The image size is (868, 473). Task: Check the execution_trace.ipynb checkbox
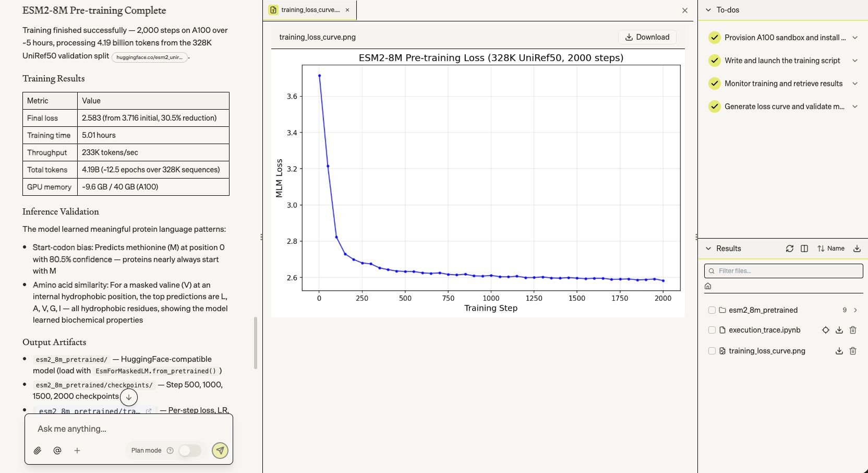(x=712, y=330)
